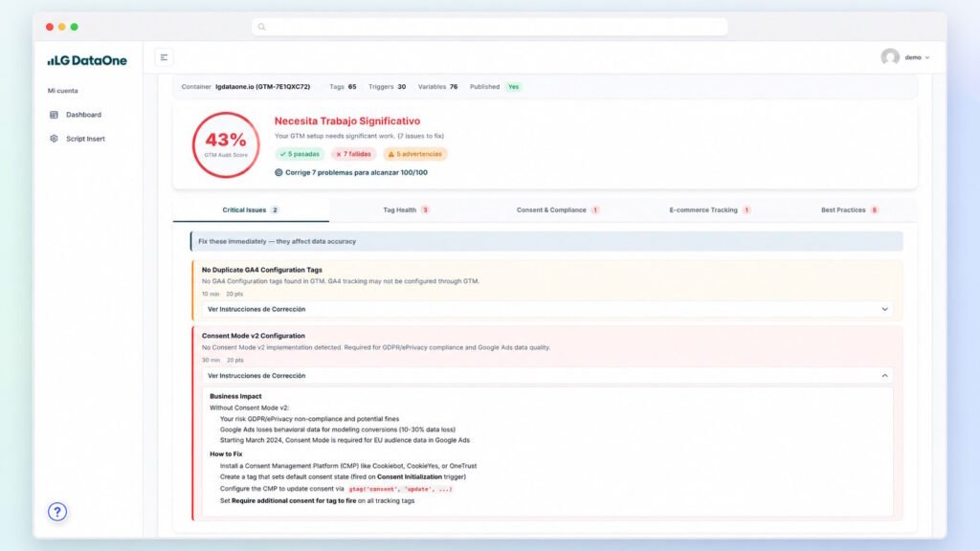Screen dimensions: 980x551
Task: Open the help question mark button
Action: click(x=57, y=513)
